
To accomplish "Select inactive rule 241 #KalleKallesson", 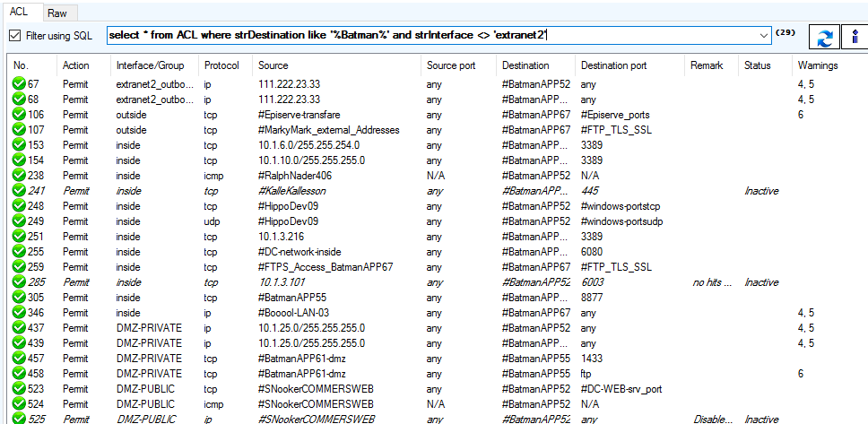I will 291,191.
